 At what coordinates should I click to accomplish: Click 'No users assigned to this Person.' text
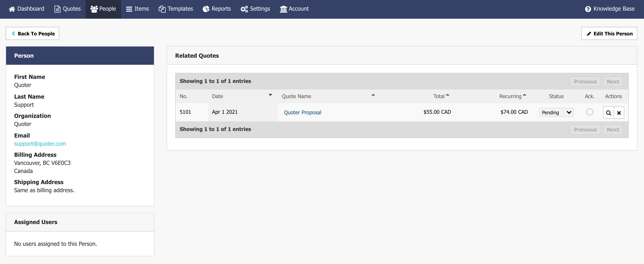click(x=56, y=244)
